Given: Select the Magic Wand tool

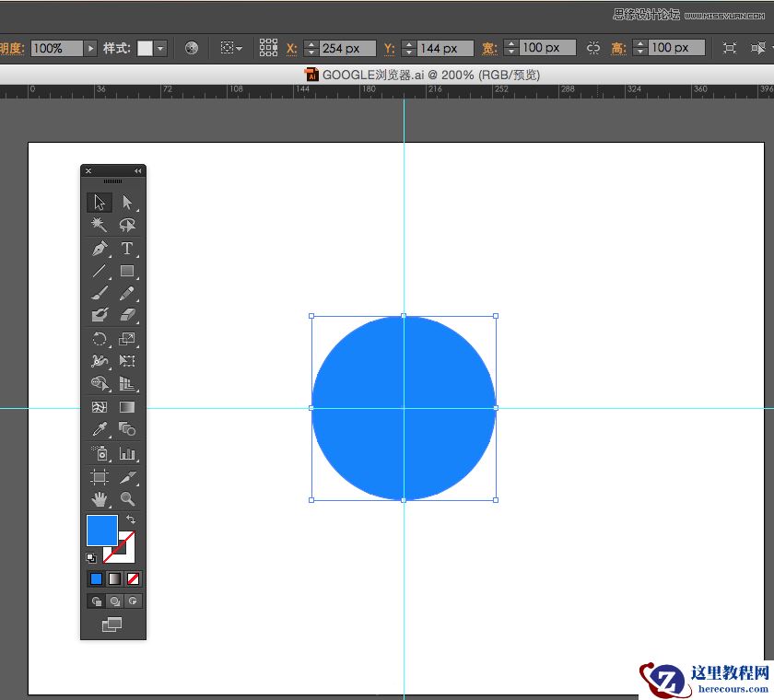Looking at the screenshot, I should [x=98, y=225].
